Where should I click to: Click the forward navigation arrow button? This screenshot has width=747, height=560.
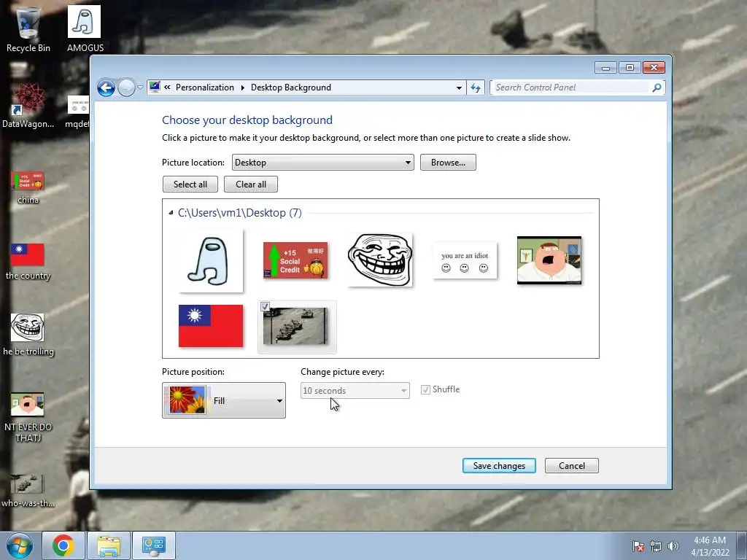coord(126,87)
